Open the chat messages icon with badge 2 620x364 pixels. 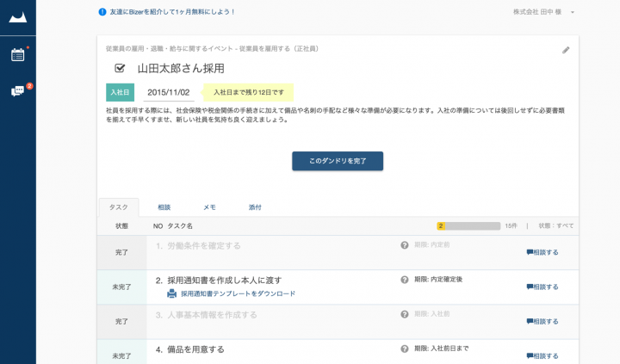18,91
